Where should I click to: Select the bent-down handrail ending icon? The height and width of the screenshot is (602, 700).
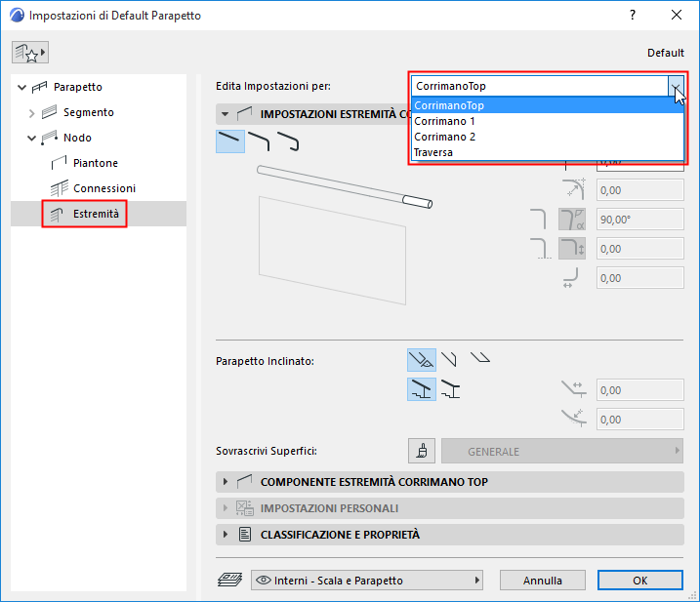point(259,141)
